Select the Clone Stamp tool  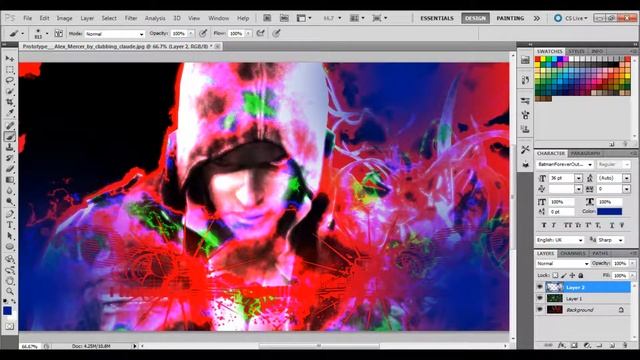pyautogui.click(x=10, y=147)
